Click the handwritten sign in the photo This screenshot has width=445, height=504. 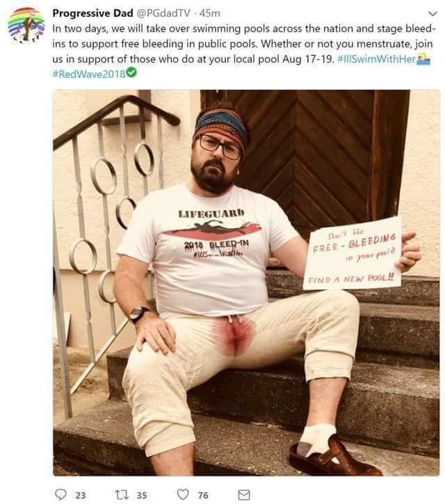coord(353,254)
